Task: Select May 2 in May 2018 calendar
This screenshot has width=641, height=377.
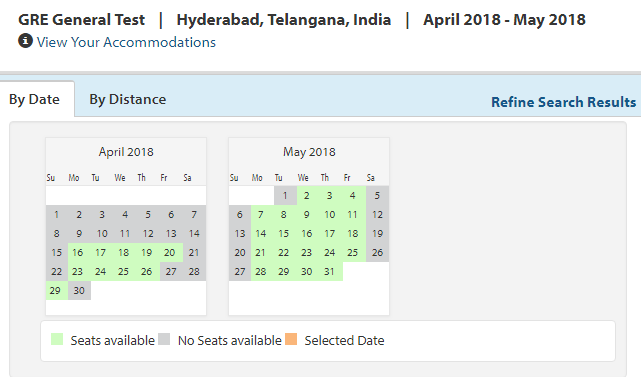Action: coord(308,195)
